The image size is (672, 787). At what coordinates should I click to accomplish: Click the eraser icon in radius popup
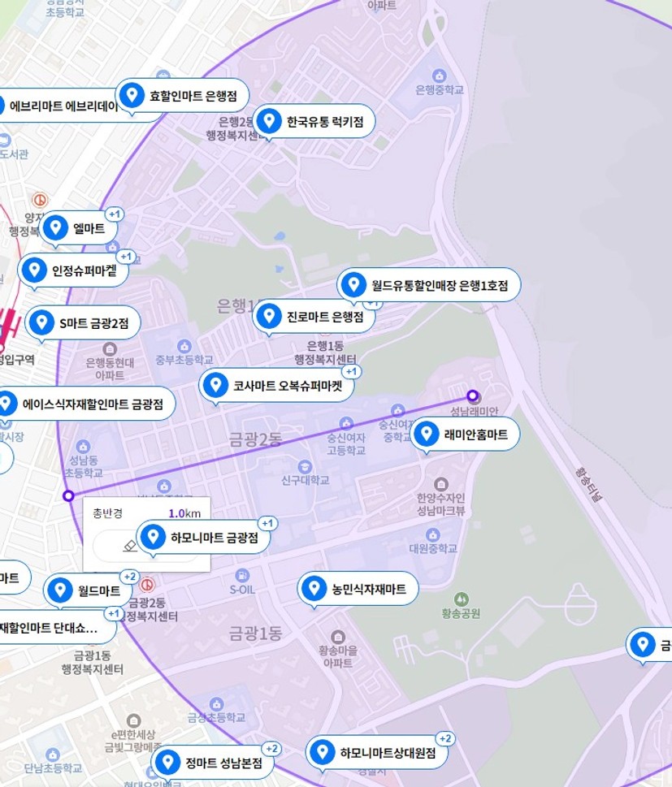coord(129,546)
